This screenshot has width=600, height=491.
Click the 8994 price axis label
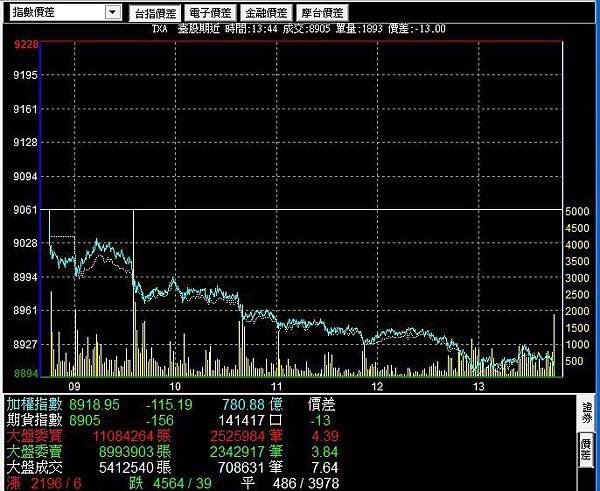click(x=26, y=277)
